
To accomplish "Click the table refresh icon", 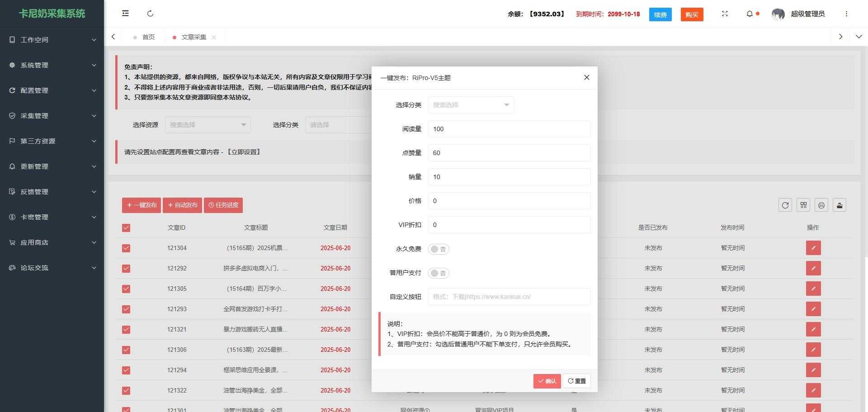I will (x=785, y=205).
